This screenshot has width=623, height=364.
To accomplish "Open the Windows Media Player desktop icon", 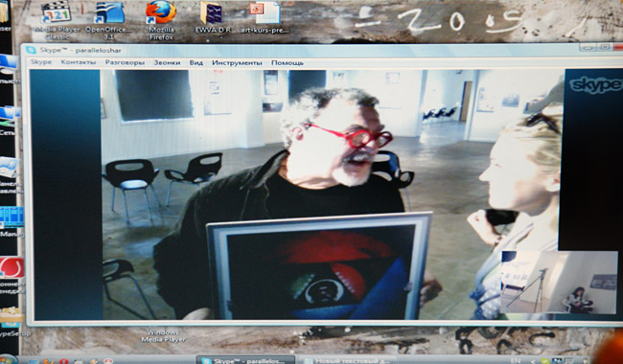I will 163,335.
